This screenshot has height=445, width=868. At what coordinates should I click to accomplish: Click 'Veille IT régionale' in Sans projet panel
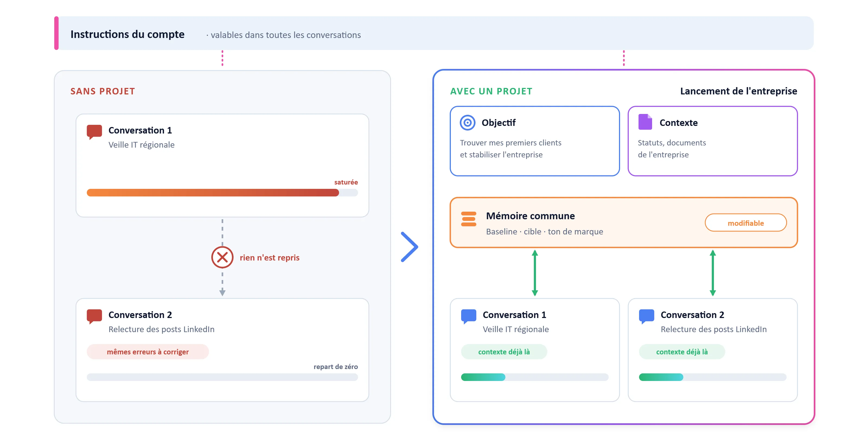pyautogui.click(x=141, y=145)
